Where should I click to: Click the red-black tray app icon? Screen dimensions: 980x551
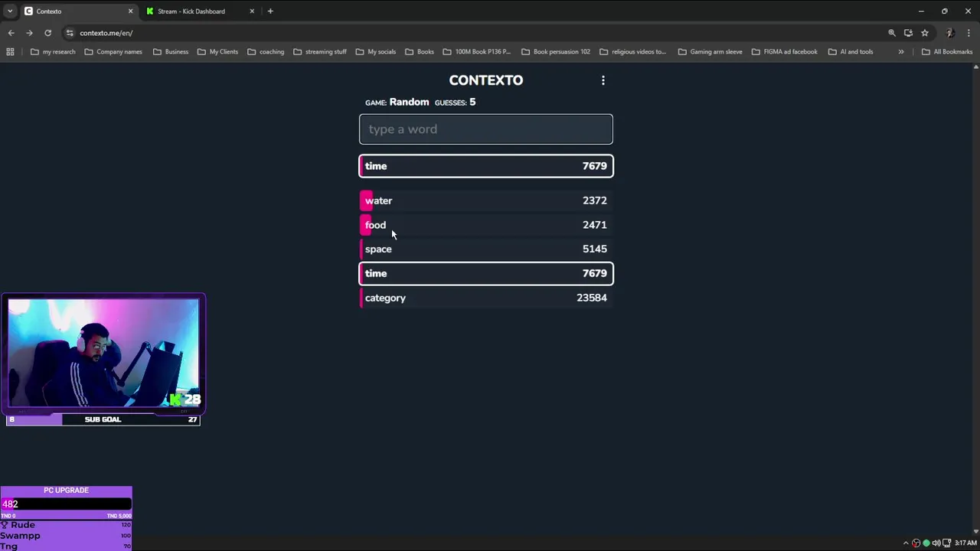(x=916, y=543)
